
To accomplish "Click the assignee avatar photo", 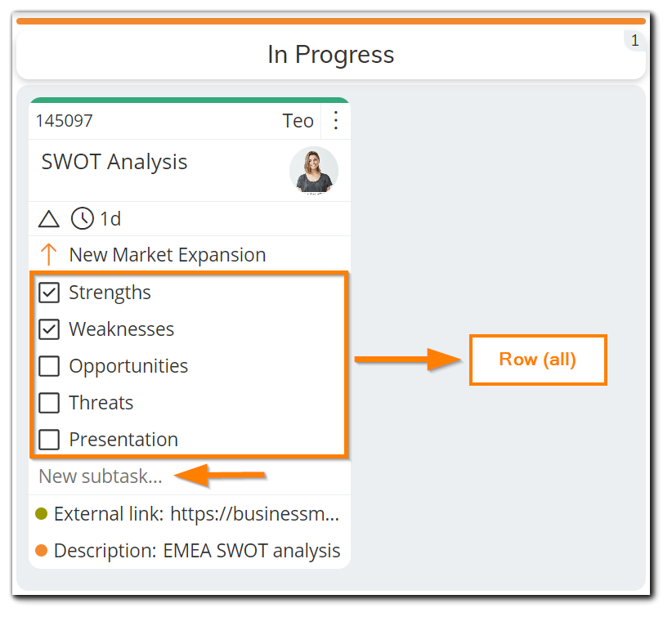I will (x=314, y=171).
